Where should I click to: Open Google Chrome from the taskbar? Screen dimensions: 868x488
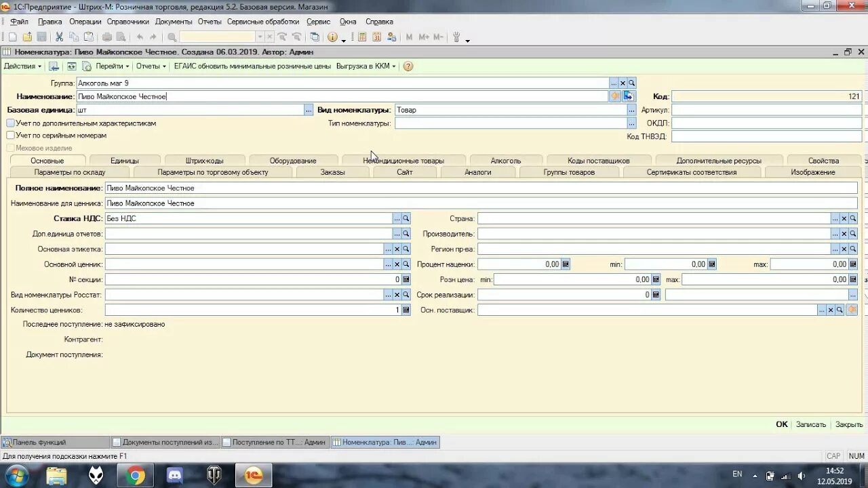click(134, 476)
